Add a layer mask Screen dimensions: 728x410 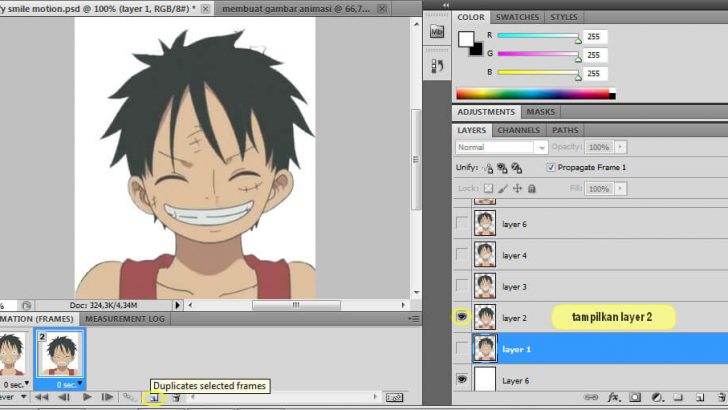click(x=635, y=397)
